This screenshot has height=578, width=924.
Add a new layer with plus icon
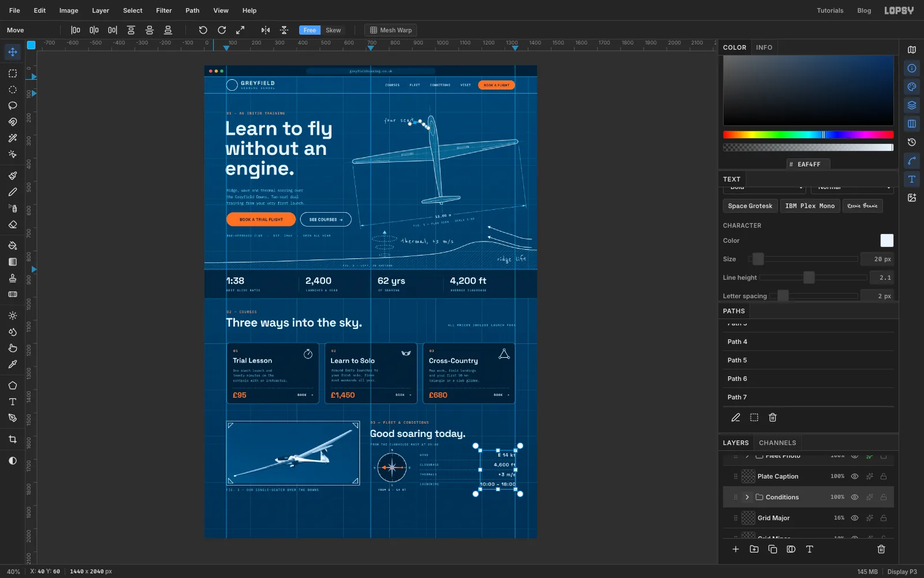[736, 549]
